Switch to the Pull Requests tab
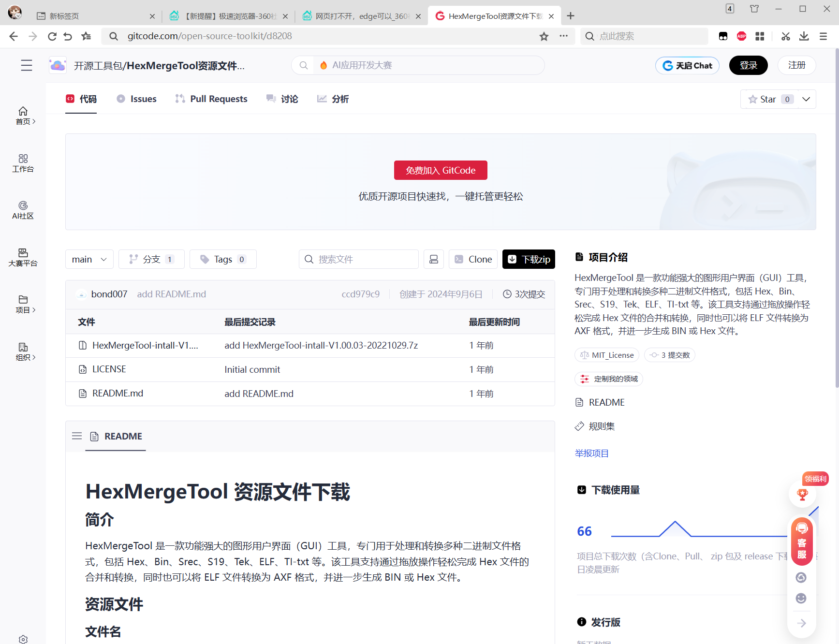Image resolution: width=839 pixels, height=644 pixels. tap(211, 99)
